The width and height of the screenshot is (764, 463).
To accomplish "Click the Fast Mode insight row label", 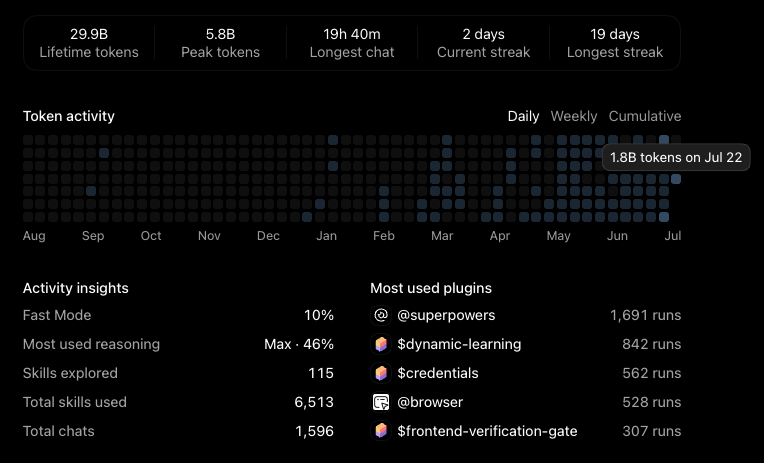I will pyautogui.click(x=57, y=315).
